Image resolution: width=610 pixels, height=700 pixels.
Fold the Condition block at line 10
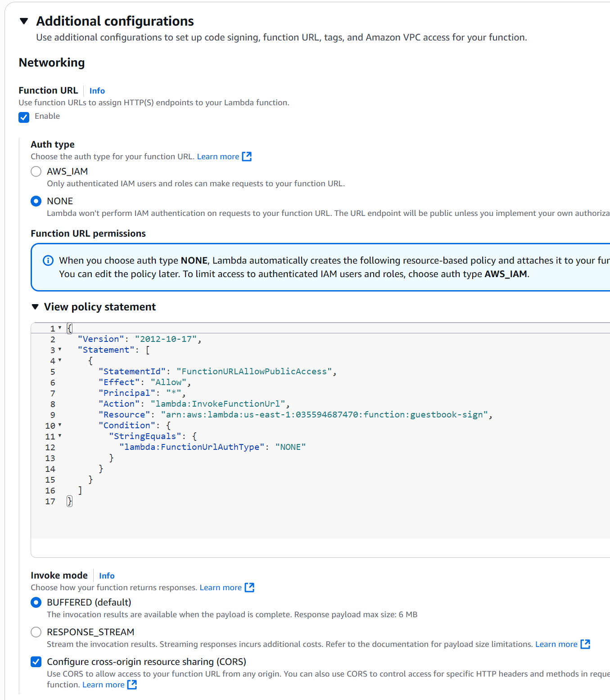click(x=60, y=425)
